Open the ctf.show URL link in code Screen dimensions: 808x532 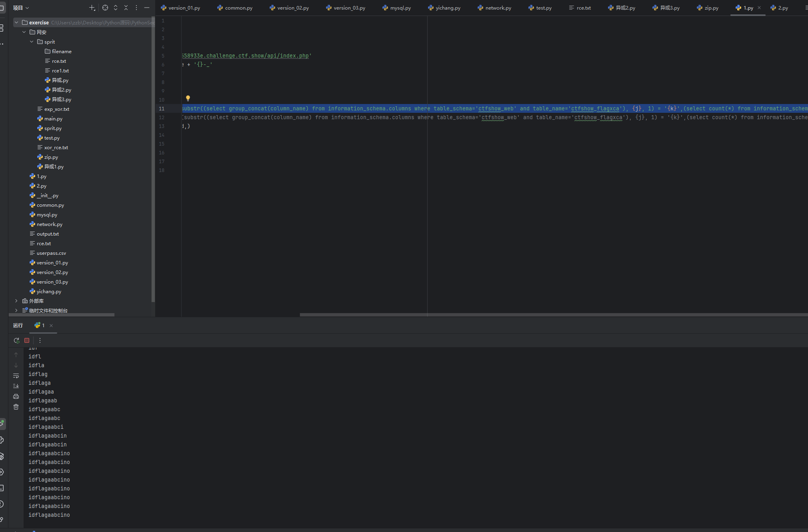(x=245, y=56)
